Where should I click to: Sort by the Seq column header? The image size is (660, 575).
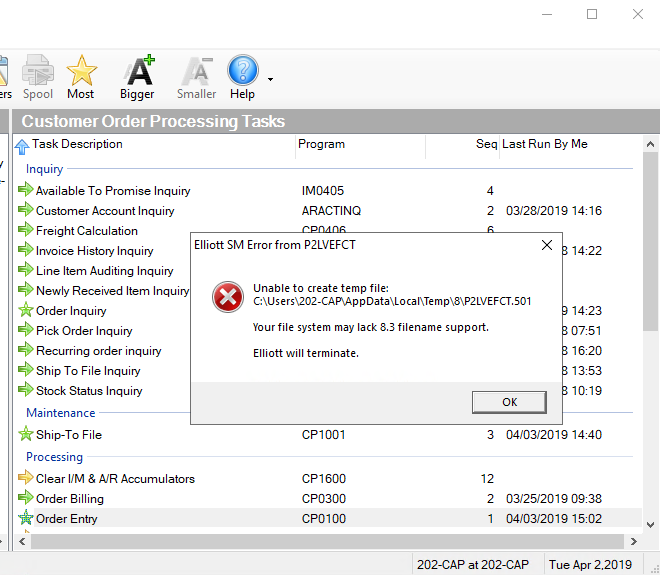point(487,144)
